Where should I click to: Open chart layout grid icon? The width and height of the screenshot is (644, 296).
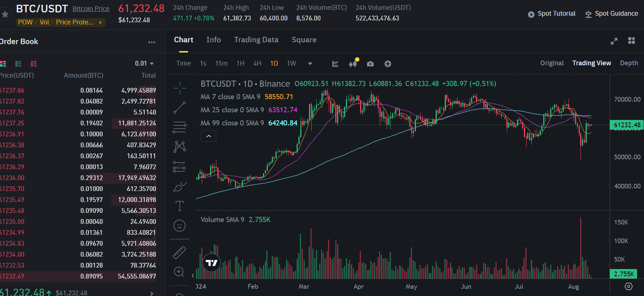(632, 40)
